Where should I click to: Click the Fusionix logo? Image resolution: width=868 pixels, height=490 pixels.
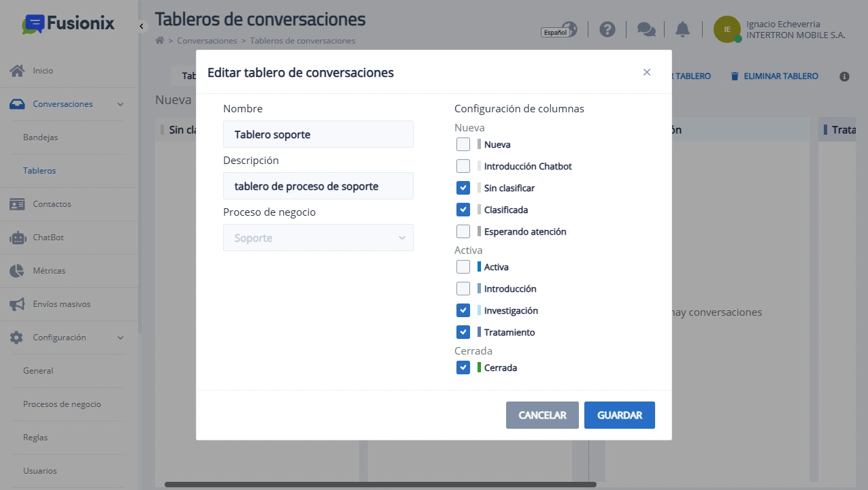pyautogui.click(x=68, y=24)
